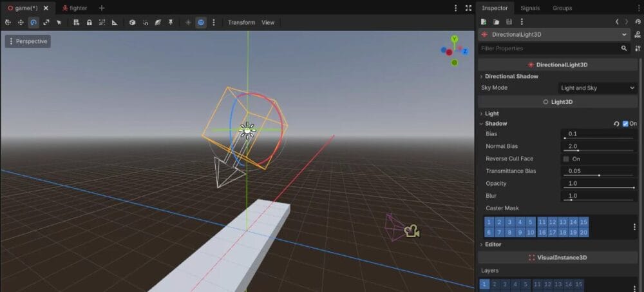Open the Inspector dock three-dot options
Viewport: 644px width, 292px height.
click(x=639, y=8)
